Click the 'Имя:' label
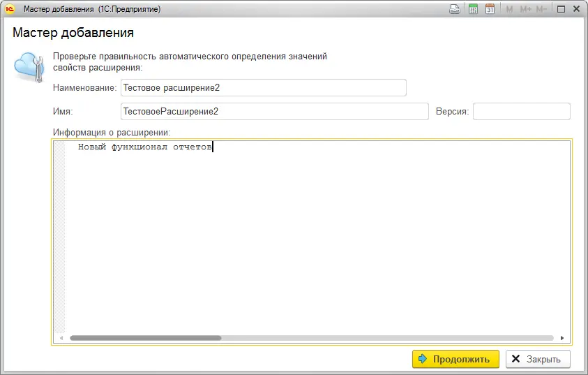The width and height of the screenshot is (588, 375). (x=63, y=112)
